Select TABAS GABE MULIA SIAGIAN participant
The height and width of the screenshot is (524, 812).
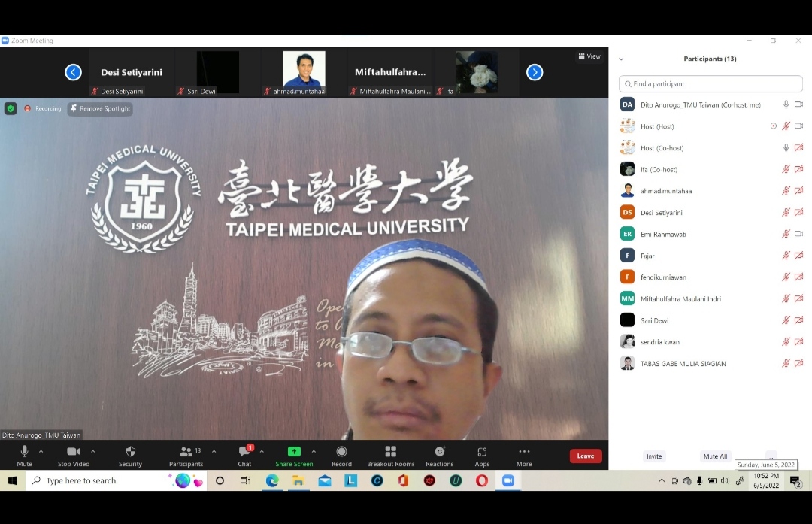pos(710,363)
